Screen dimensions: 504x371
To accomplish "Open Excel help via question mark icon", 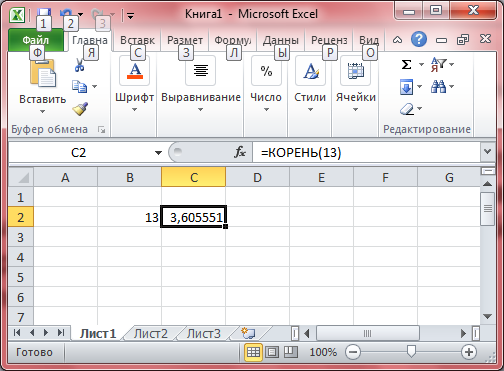I will pyautogui.click(x=419, y=39).
